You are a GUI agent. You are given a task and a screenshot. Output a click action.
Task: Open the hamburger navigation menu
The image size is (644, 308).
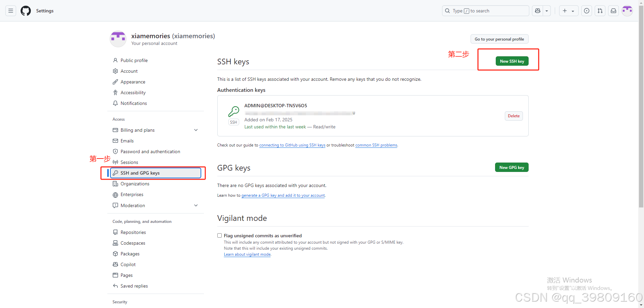click(x=11, y=11)
